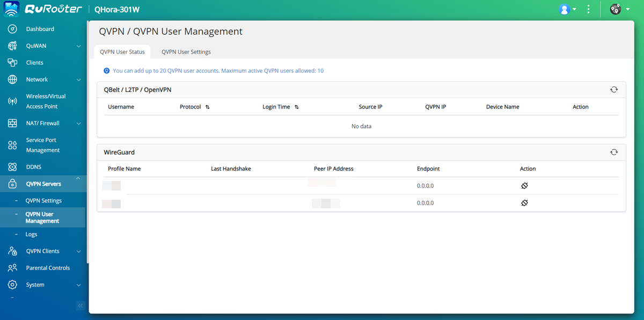
Task: Refresh the WireGuard table
Action: coord(614,152)
